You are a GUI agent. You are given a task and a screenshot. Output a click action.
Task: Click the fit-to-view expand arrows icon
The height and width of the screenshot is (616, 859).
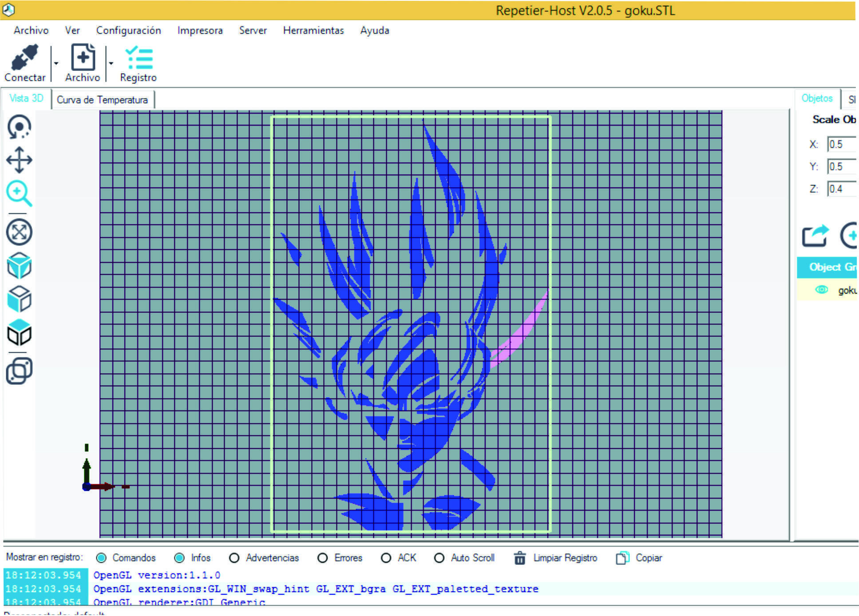(x=19, y=232)
